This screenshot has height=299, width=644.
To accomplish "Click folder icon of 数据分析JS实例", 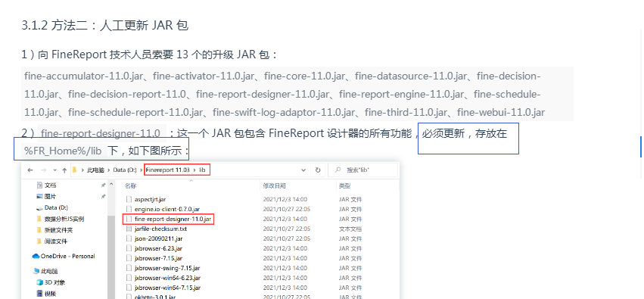I will (x=39, y=219).
